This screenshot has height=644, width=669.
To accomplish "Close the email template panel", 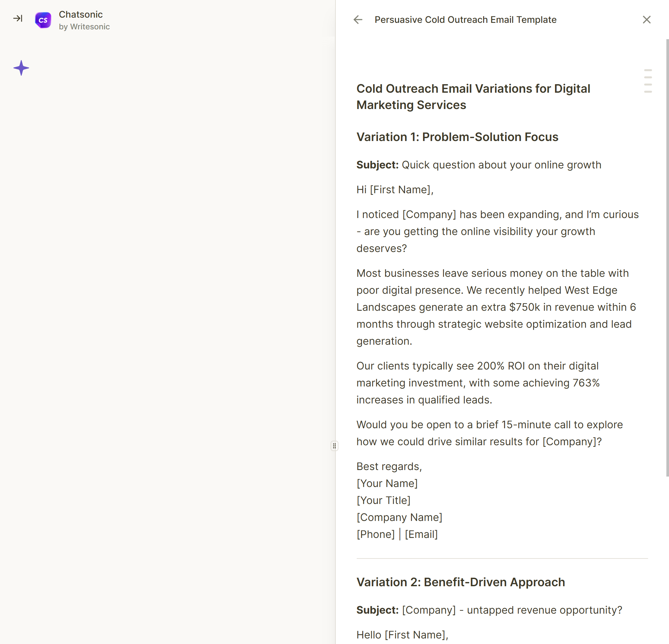I will click(646, 20).
